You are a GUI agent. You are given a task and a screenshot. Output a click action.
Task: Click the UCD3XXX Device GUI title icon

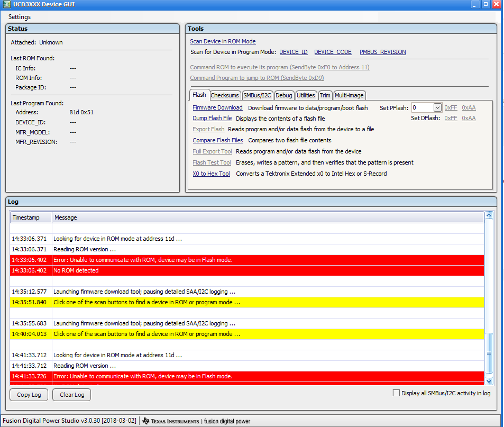point(6,5)
